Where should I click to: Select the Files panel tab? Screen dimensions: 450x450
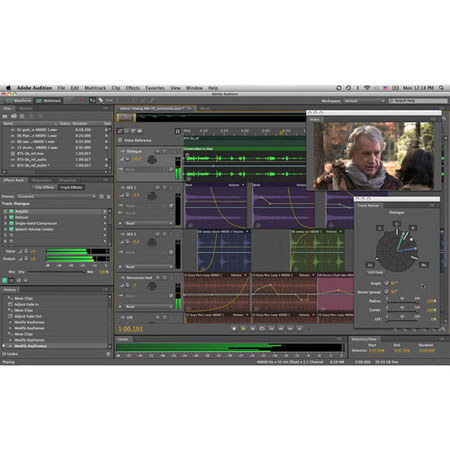7,108
